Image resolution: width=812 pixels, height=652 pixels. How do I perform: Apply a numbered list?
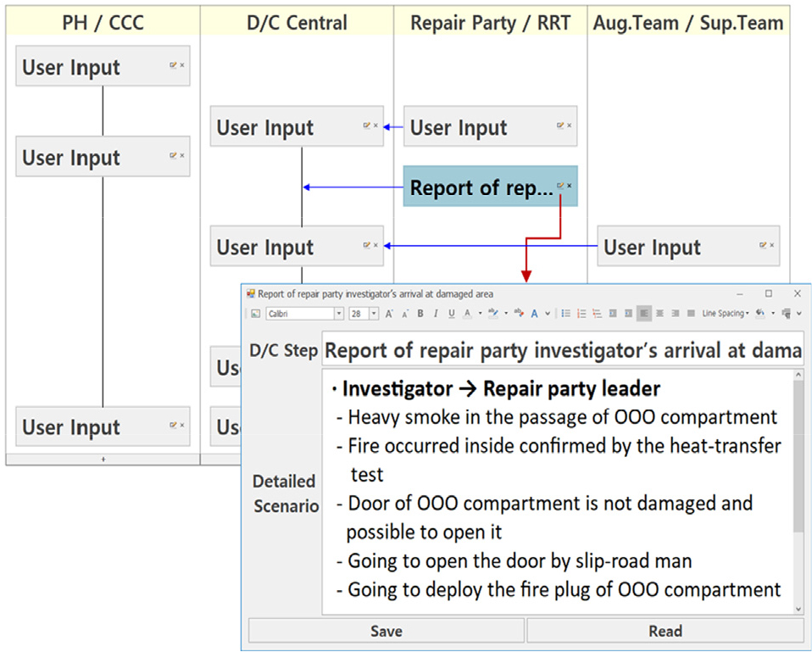click(581, 314)
